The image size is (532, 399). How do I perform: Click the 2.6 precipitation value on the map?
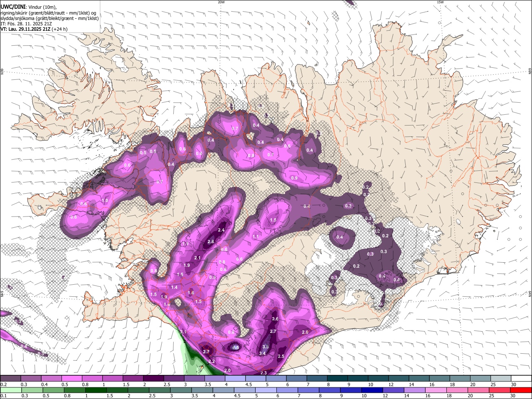(x=275, y=319)
